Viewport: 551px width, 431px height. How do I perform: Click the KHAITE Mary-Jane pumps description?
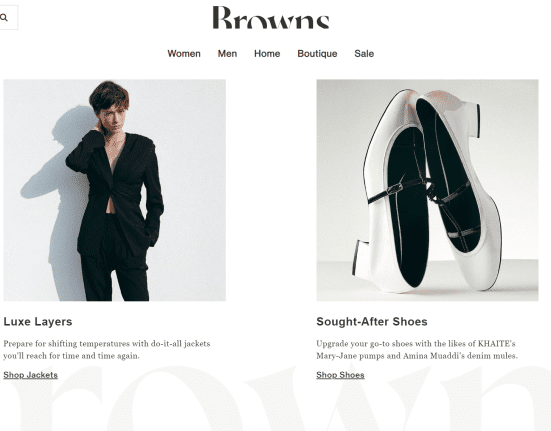click(x=417, y=350)
